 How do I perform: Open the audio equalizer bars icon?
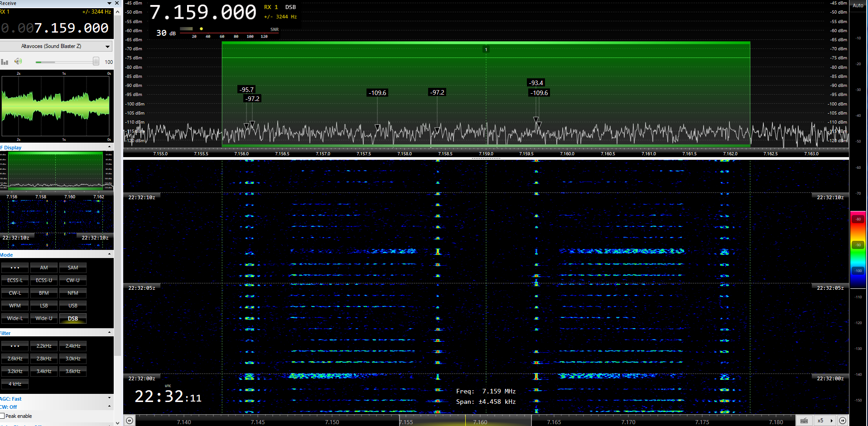5,62
